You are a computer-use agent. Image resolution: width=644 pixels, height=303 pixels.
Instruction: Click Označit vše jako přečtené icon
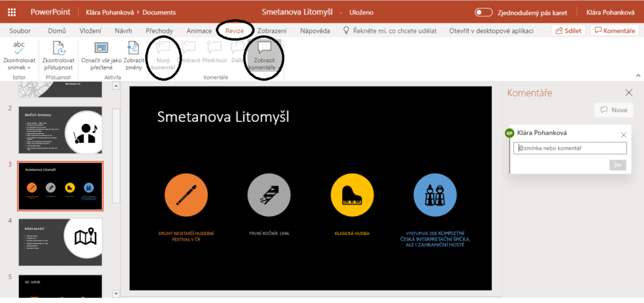[99, 49]
